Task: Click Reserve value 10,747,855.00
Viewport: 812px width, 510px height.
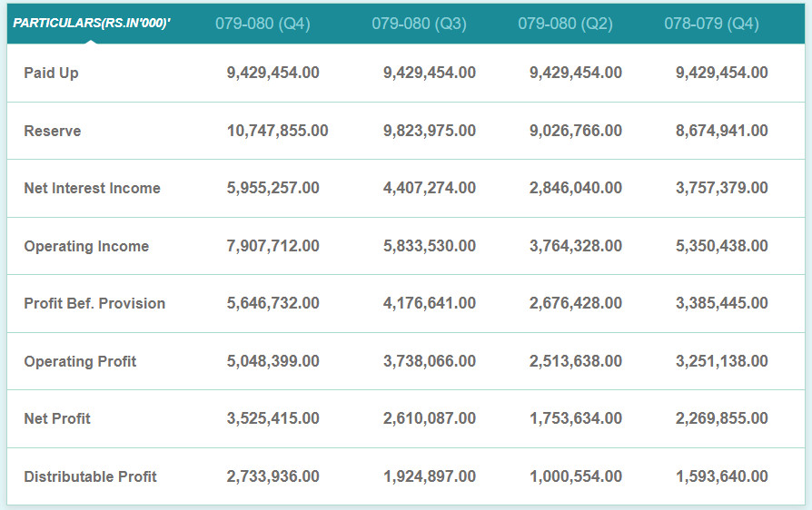Action: pos(277,131)
